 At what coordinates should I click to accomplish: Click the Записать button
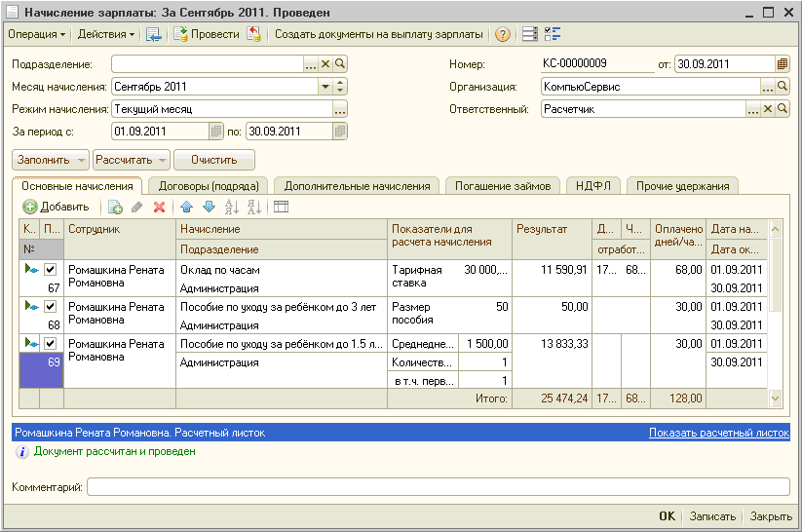[712, 516]
